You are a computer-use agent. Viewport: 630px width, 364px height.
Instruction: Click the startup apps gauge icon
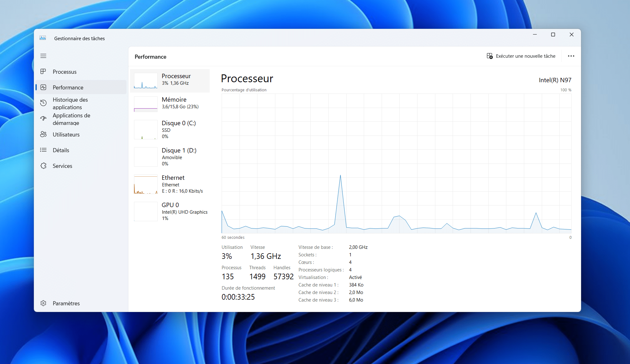click(43, 119)
